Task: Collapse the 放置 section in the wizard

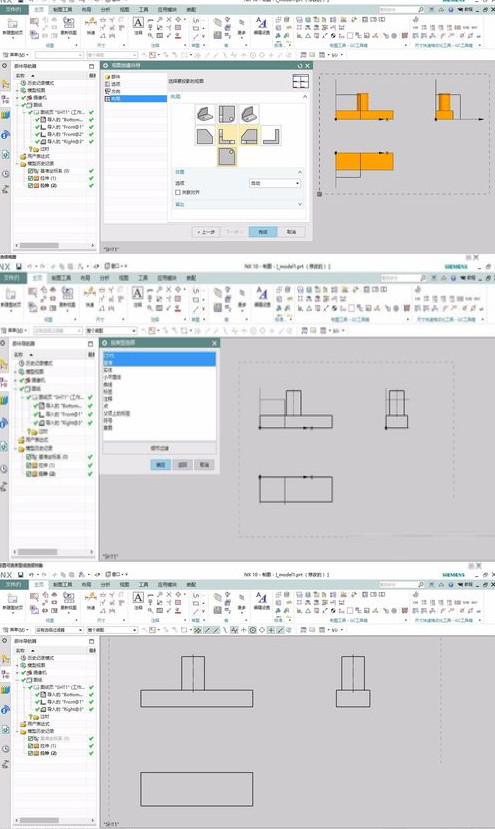Action: (300, 172)
